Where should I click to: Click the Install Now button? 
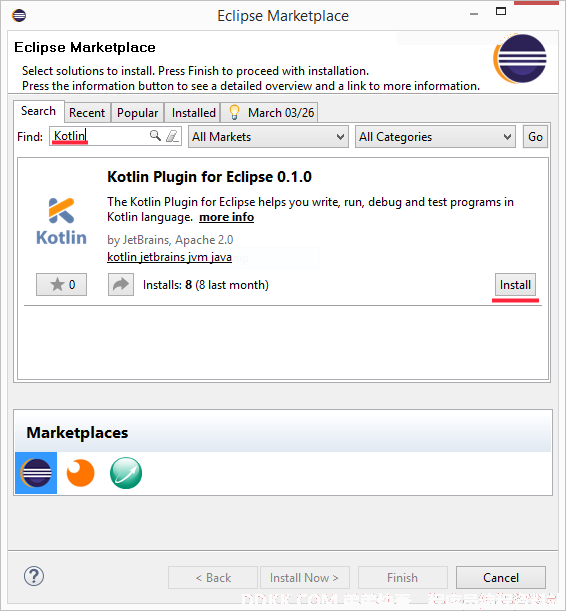pyautogui.click(x=304, y=577)
